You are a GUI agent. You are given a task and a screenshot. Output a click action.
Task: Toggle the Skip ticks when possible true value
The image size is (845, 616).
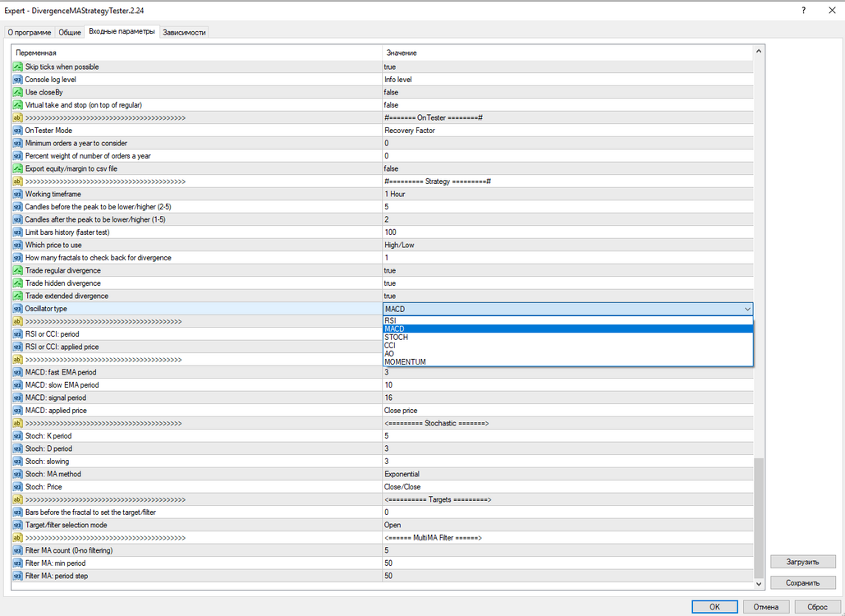(x=389, y=67)
